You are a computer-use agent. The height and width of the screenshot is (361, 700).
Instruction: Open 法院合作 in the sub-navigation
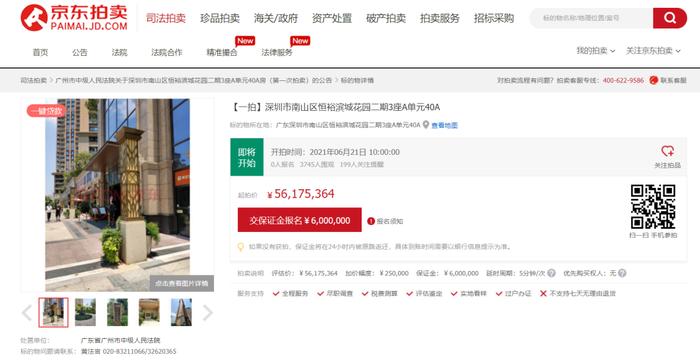click(167, 52)
